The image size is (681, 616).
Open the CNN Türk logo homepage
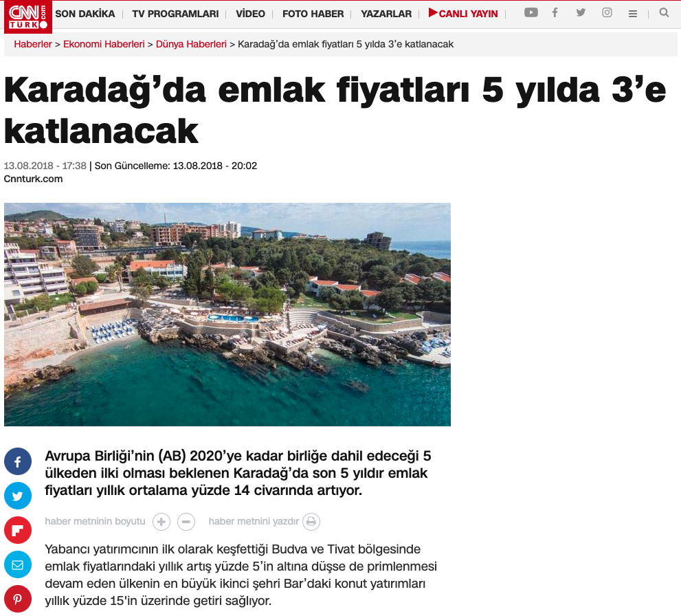tap(28, 16)
